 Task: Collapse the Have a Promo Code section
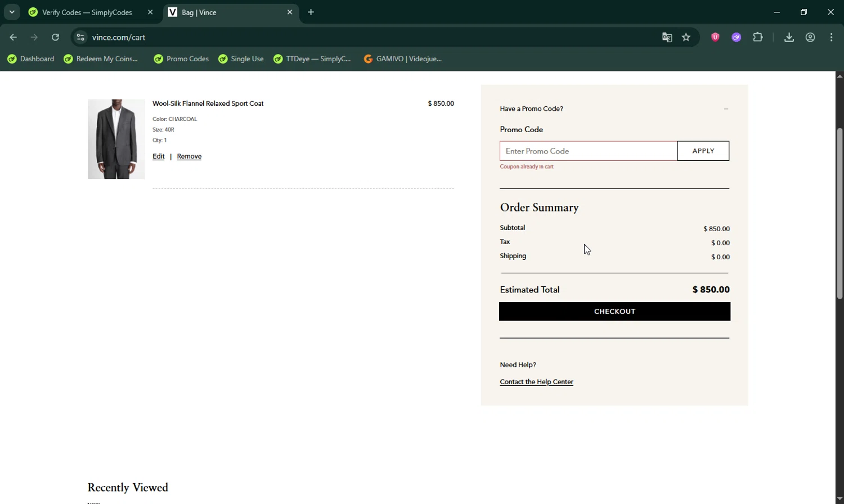tap(726, 109)
